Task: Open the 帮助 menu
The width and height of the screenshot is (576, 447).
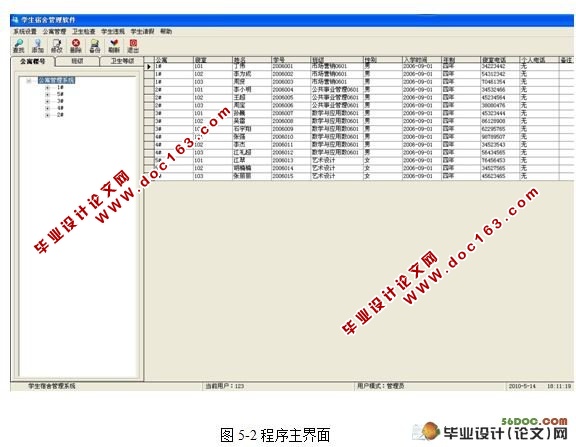Action: coord(166,32)
